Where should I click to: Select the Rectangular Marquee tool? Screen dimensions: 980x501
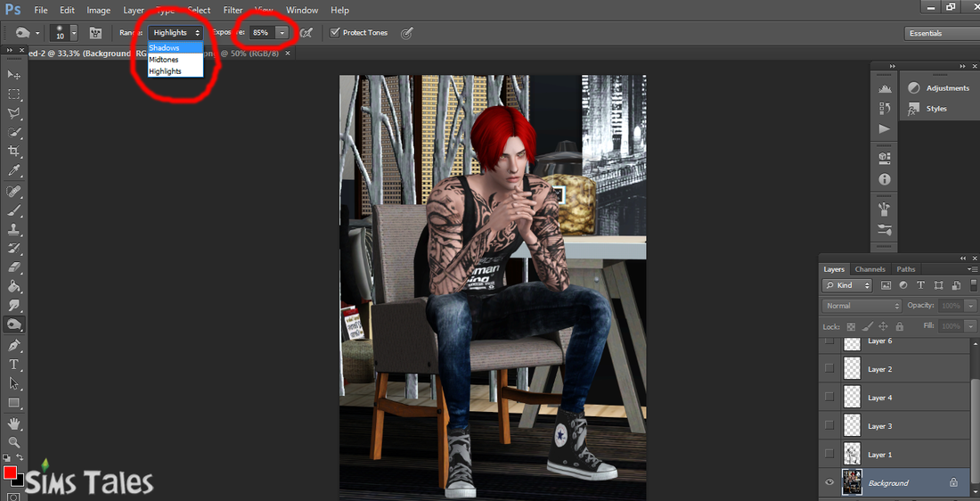coord(13,94)
